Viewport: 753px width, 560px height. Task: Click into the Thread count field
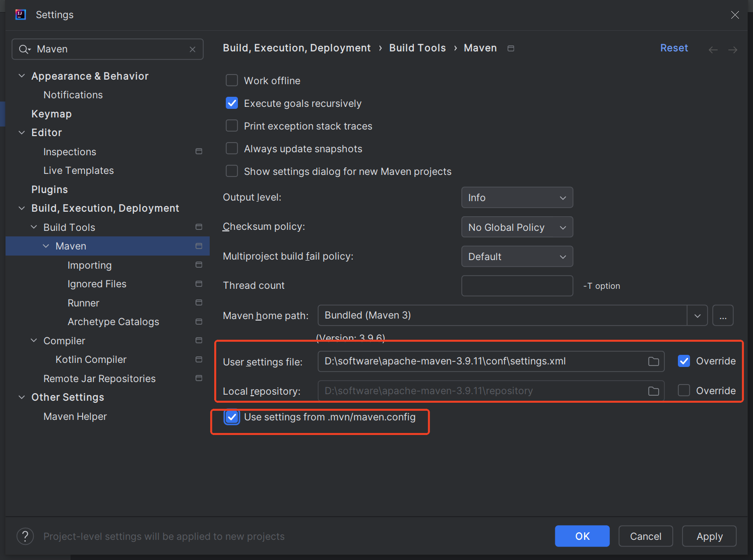coord(517,286)
